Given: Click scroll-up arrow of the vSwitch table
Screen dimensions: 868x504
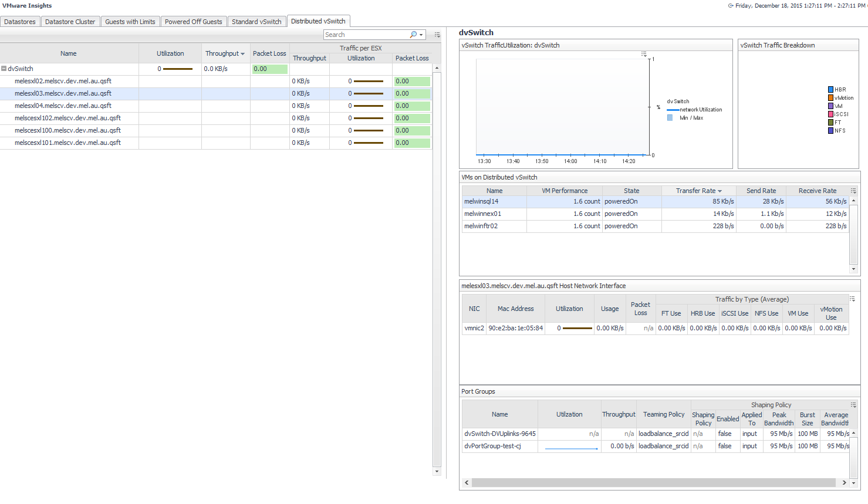Looking at the screenshot, I should point(437,68).
